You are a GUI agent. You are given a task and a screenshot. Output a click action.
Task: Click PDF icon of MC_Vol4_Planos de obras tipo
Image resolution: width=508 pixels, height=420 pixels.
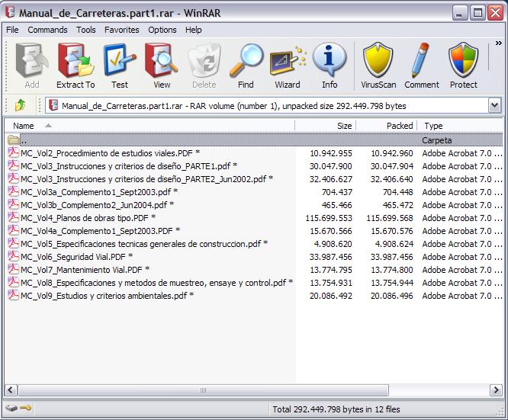point(13,217)
